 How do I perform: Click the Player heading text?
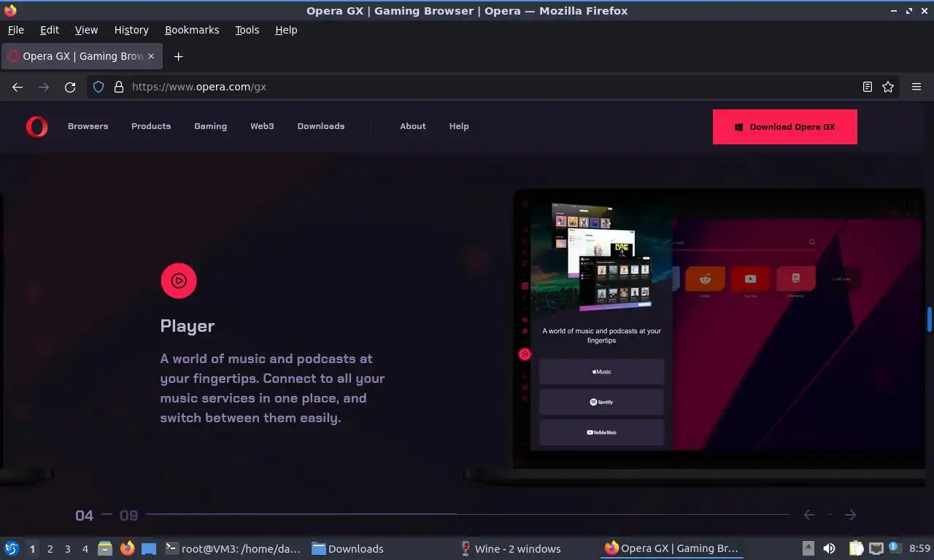[188, 326]
